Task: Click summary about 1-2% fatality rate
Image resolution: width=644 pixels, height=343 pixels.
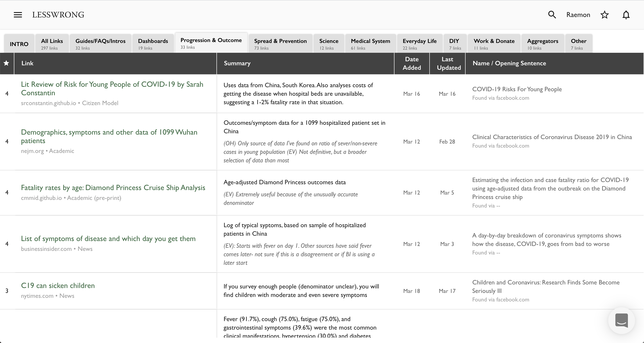Action: tap(298, 94)
